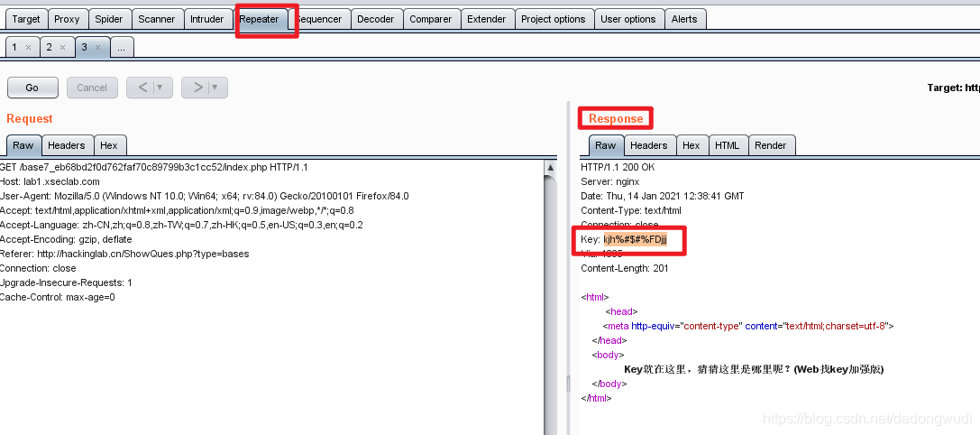
Task: Open the Spider tab
Action: pyautogui.click(x=109, y=19)
